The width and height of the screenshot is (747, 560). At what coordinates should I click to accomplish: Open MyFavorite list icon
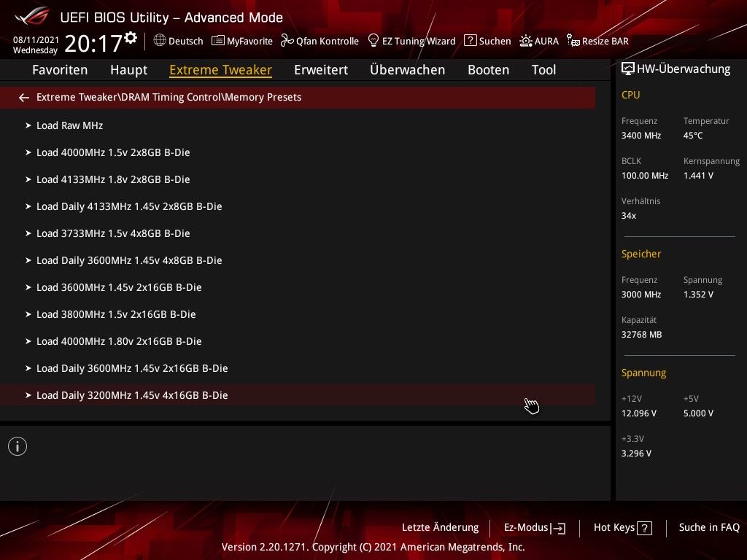tap(217, 41)
